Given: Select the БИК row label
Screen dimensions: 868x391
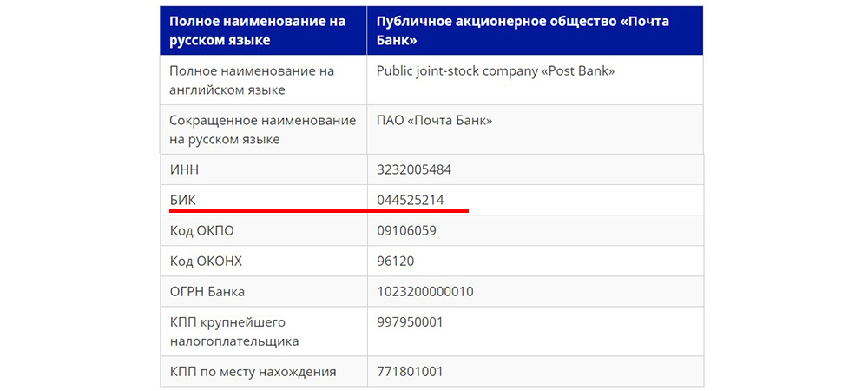Looking at the screenshot, I should pos(182,200).
